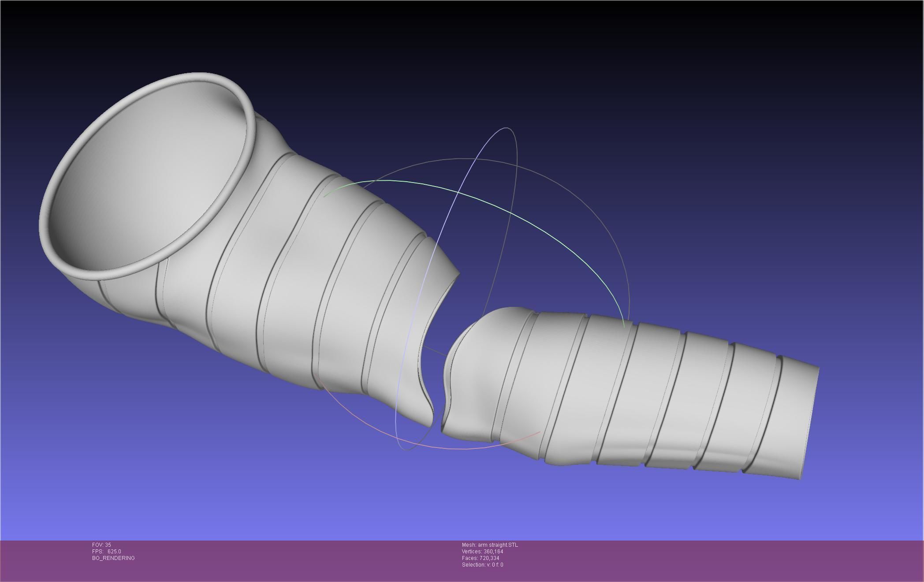Click the 'BO_RENDERING' label
The height and width of the screenshot is (582, 924).
pos(113,558)
